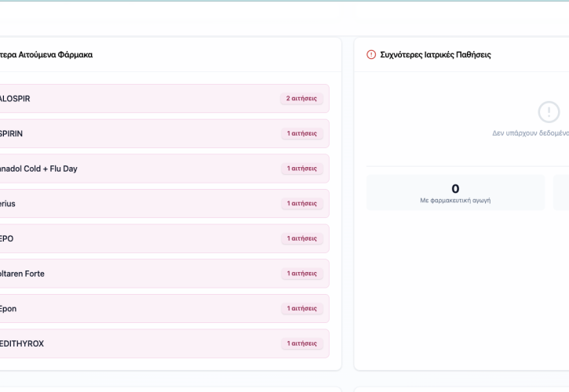Click the '1 αιτήσεις' badge for MEDITHYROX

click(302, 343)
